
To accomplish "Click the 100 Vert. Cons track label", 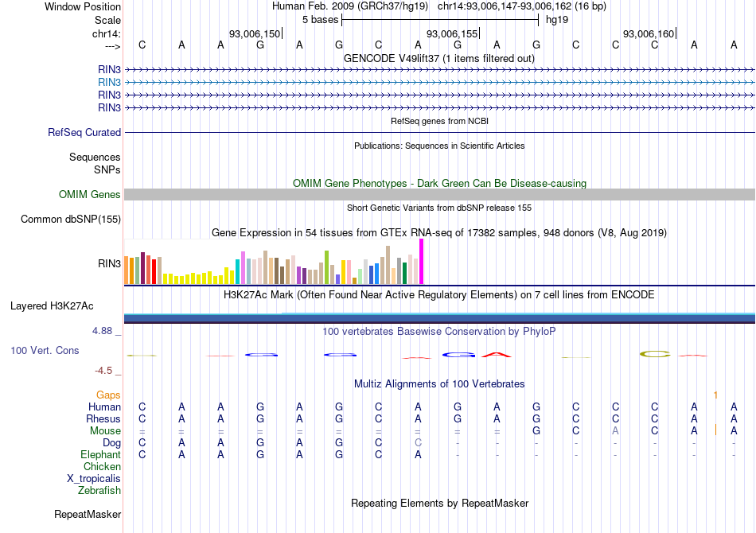I will [45, 350].
